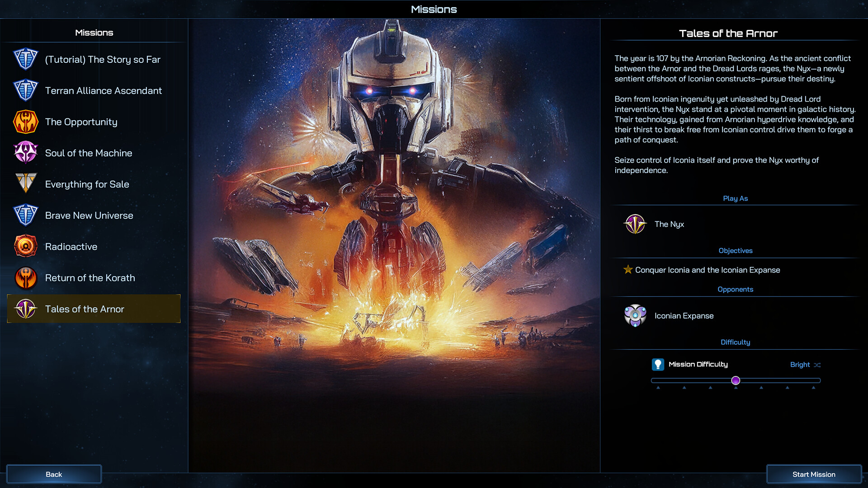Click the Soul of the Machine faction icon
This screenshot has width=868, height=488.
[x=26, y=153]
